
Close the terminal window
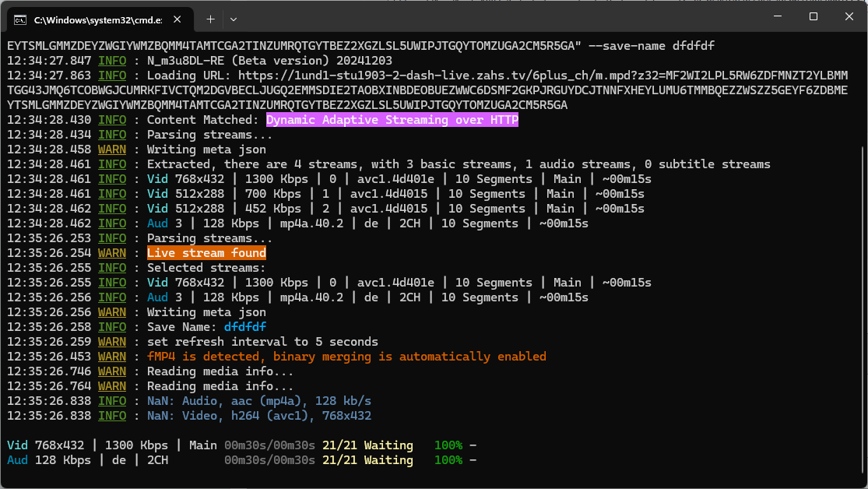click(x=849, y=17)
